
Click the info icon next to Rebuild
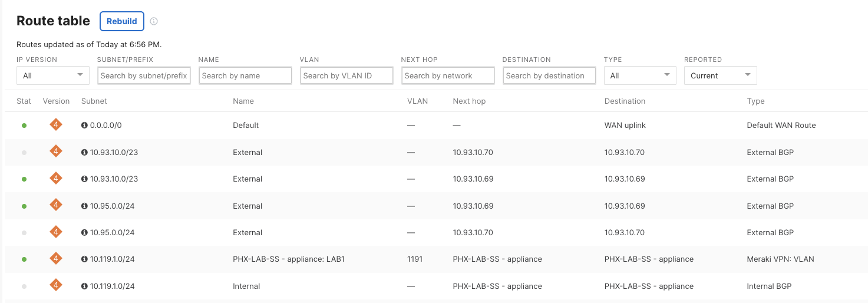coord(154,21)
